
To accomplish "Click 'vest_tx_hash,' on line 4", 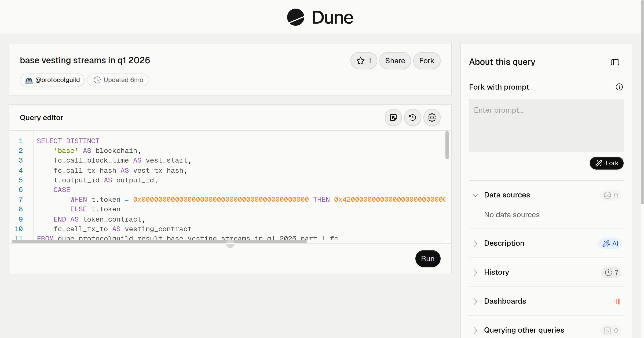I will (x=160, y=171).
